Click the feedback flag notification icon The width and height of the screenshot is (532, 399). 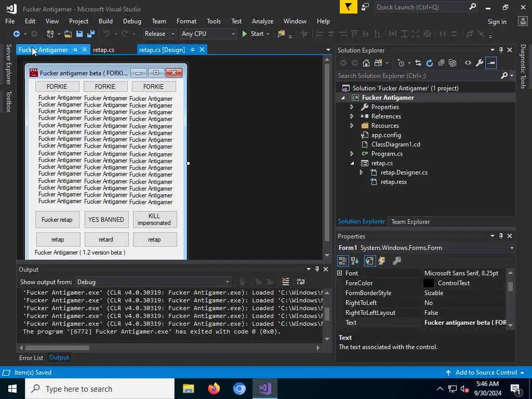pos(349,7)
